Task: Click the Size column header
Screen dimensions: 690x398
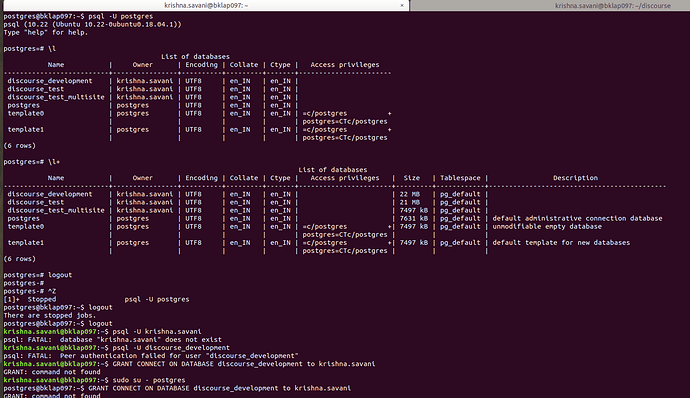Action: [x=411, y=178]
